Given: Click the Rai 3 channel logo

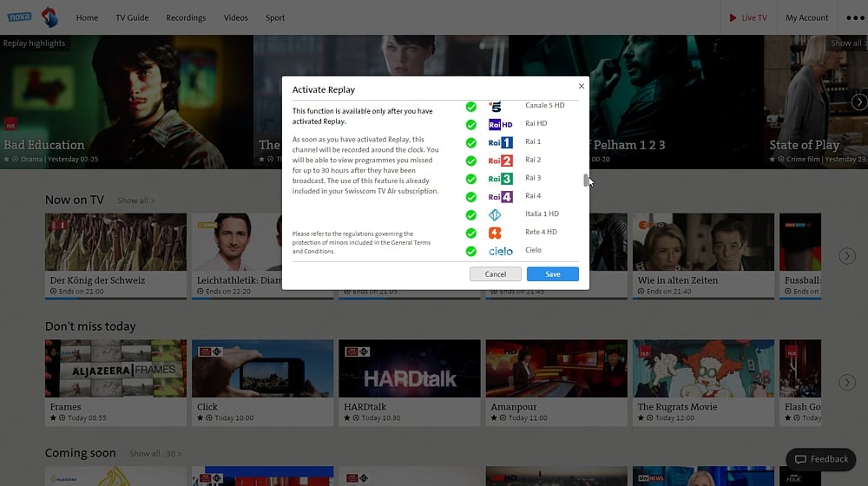Looking at the screenshot, I should point(501,179).
